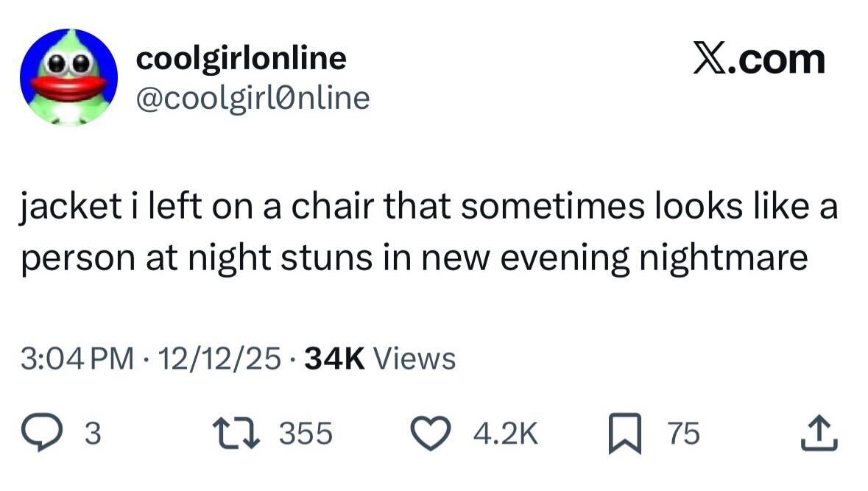Screen dimensions: 868x491
Task: Click the bookmark count of 75
Action: click(682, 434)
